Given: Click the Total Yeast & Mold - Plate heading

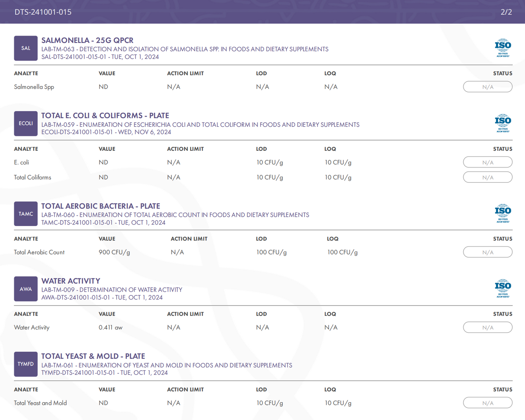Looking at the screenshot, I should pos(93,356).
